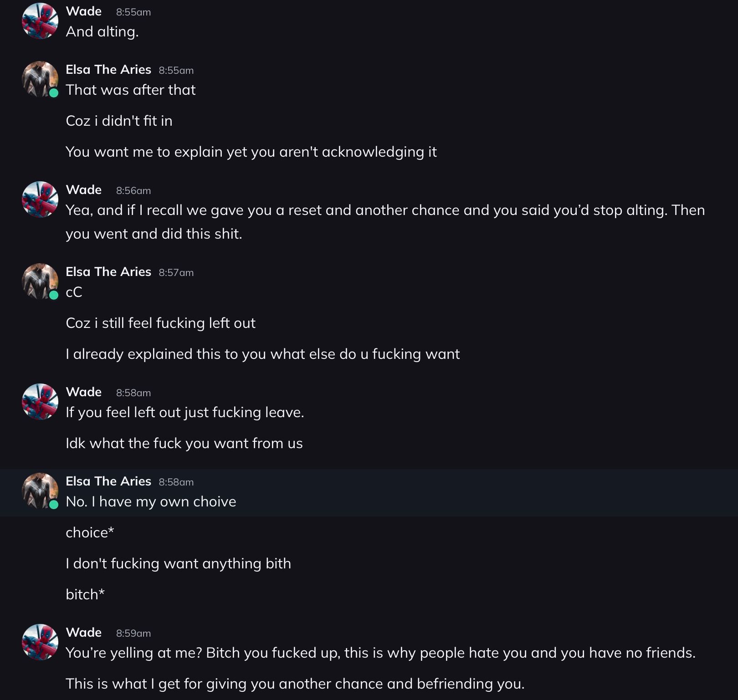738x700 pixels.
Task: Click the 8:55am timestamp beside the first Wade
Action: tap(133, 12)
